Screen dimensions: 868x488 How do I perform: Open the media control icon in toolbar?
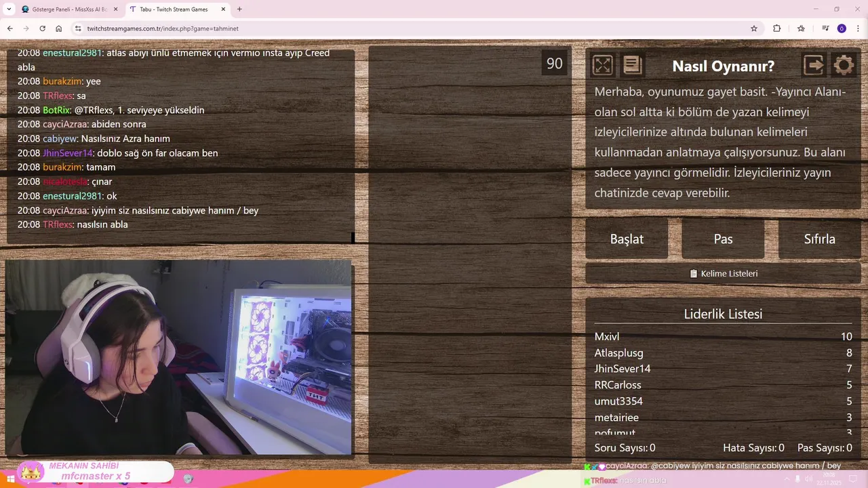pyautogui.click(x=825, y=28)
